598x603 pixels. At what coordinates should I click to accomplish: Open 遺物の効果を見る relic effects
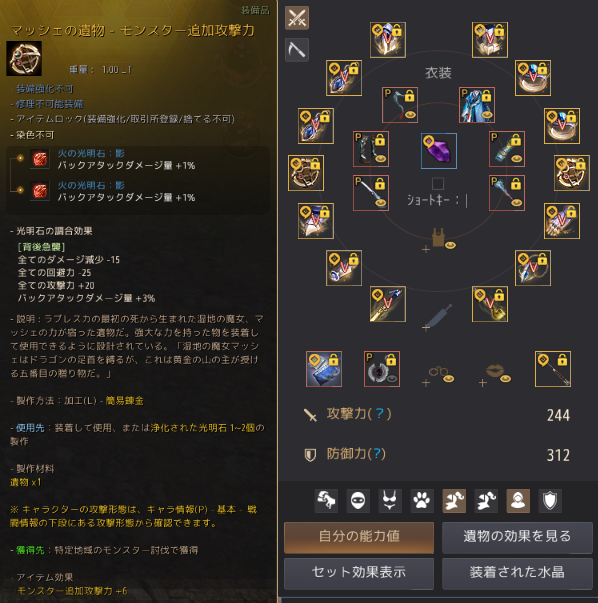click(x=517, y=536)
